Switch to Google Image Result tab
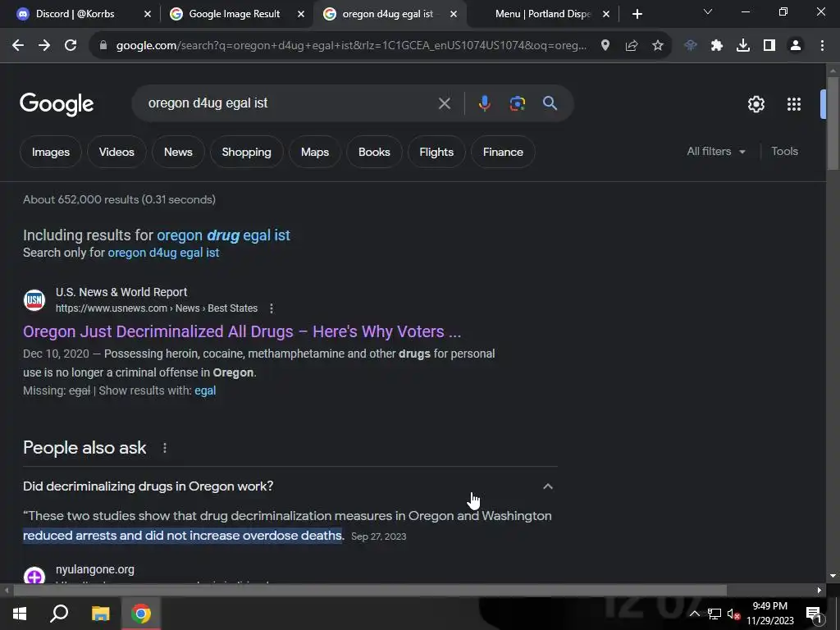Image resolution: width=840 pixels, height=630 pixels. click(234, 14)
